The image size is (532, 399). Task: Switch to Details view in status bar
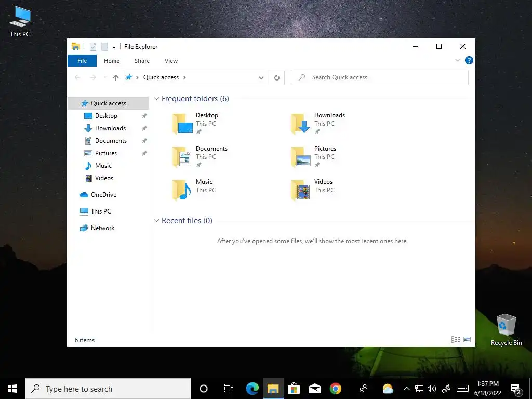456,340
